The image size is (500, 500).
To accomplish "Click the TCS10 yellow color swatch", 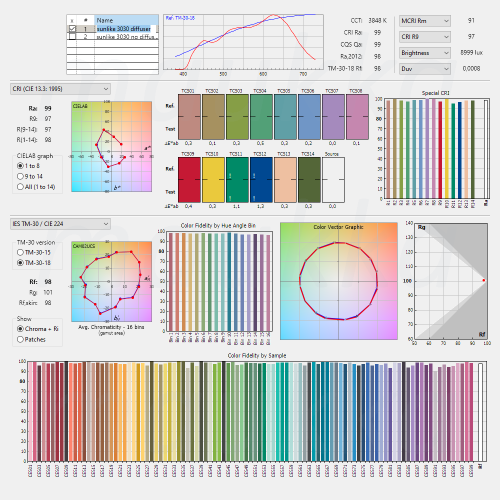I will click(x=213, y=180).
